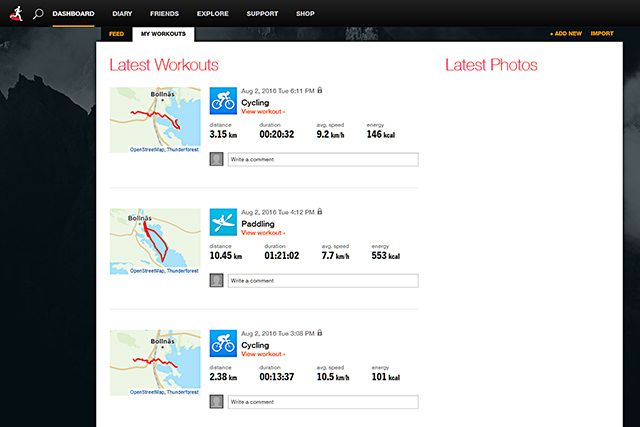Focus comment field under 3:08 PM cycling workout

point(323,402)
